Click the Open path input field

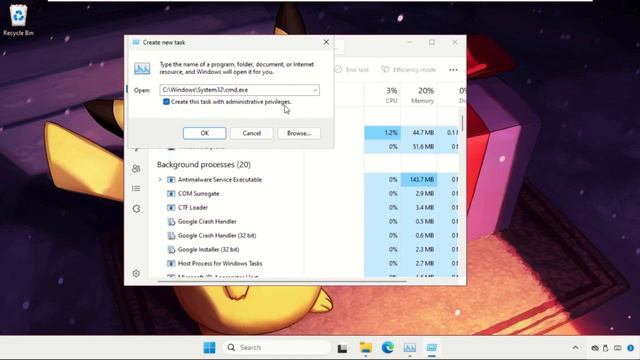pos(240,90)
